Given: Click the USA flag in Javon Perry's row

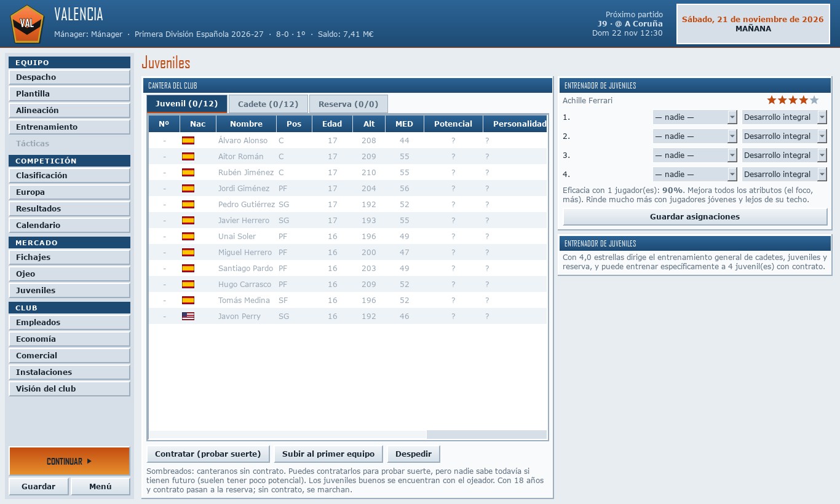Looking at the screenshot, I should pos(188,317).
